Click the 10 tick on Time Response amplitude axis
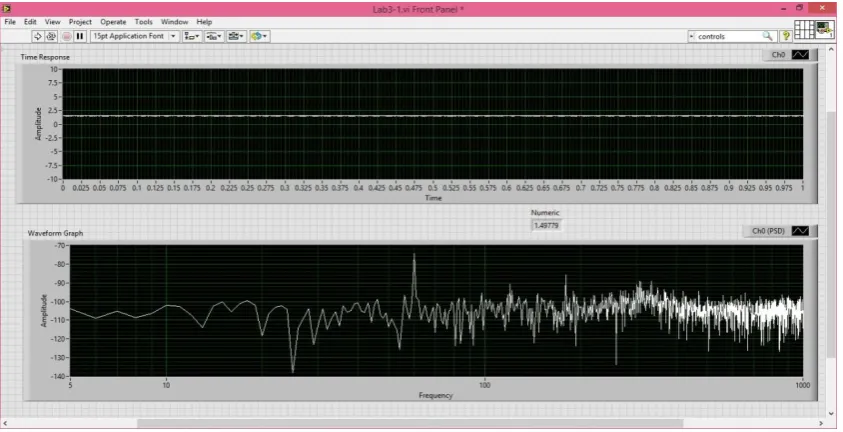 click(x=54, y=69)
